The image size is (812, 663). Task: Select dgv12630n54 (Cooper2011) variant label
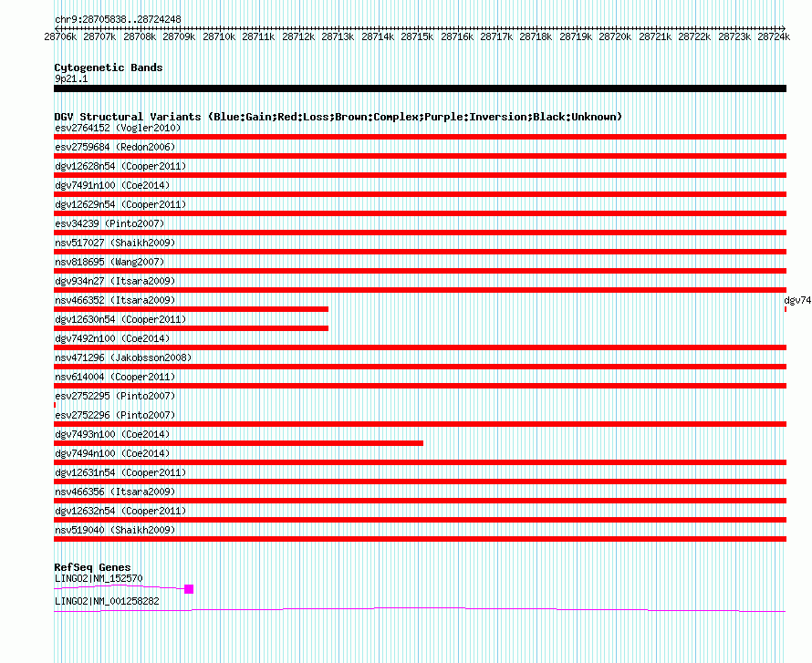click(x=120, y=319)
